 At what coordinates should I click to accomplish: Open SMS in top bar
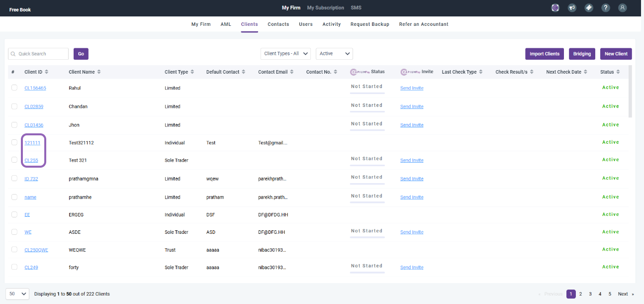(x=356, y=8)
